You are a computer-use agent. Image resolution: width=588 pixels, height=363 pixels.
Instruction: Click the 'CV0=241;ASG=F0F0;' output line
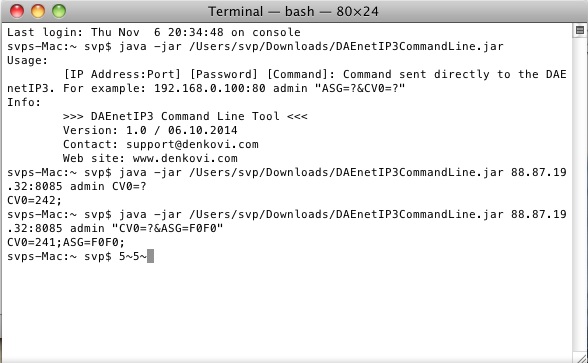point(66,242)
